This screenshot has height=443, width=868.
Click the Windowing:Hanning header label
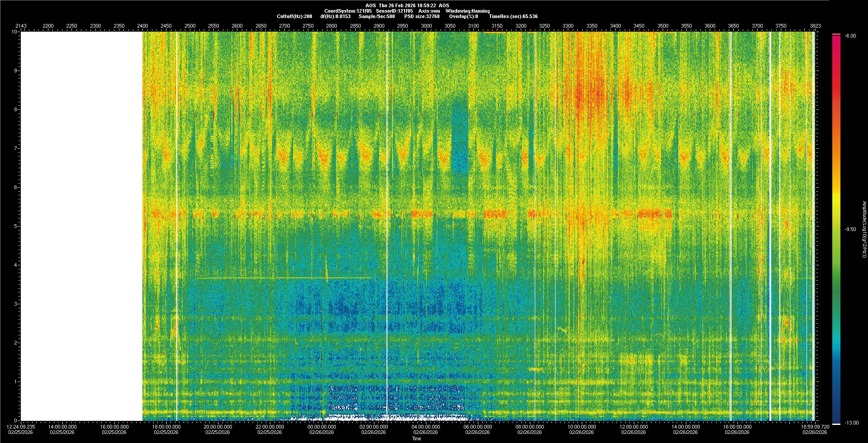click(467, 11)
